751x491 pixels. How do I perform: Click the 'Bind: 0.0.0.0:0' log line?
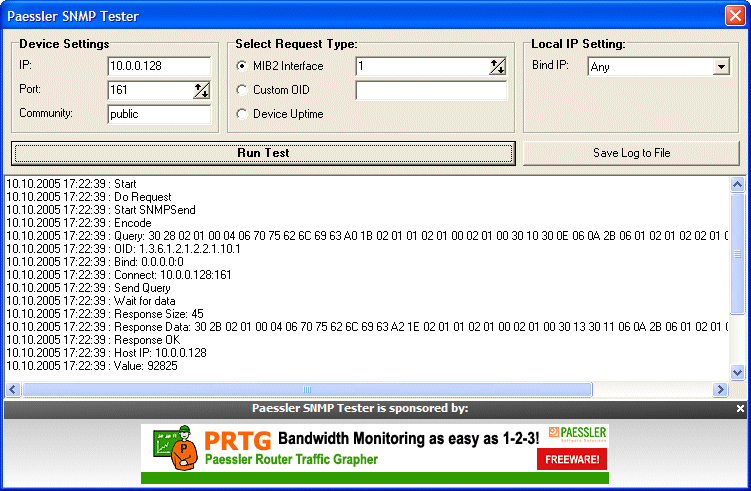(94, 262)
